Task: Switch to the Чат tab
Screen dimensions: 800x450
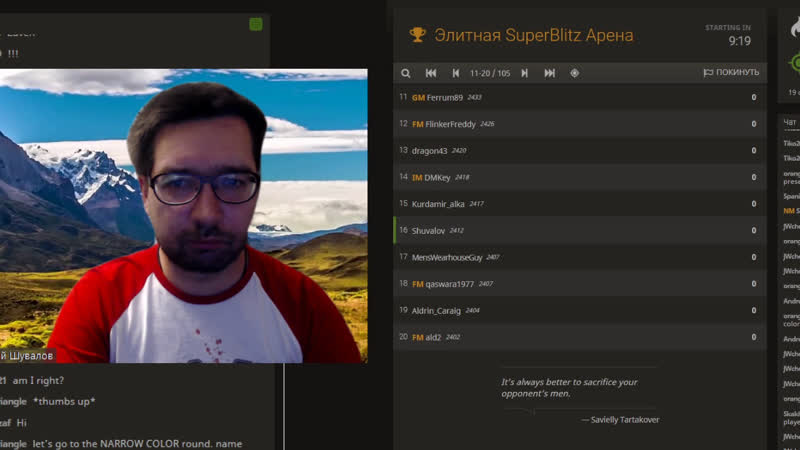Action: [x=790, y=122]
